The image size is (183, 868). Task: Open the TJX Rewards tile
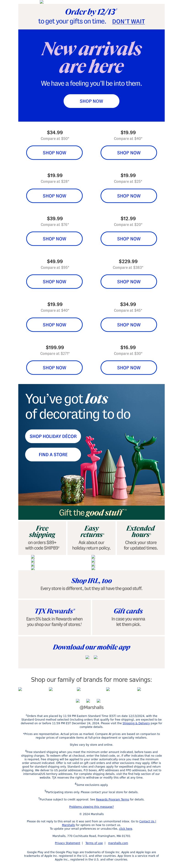54,617
